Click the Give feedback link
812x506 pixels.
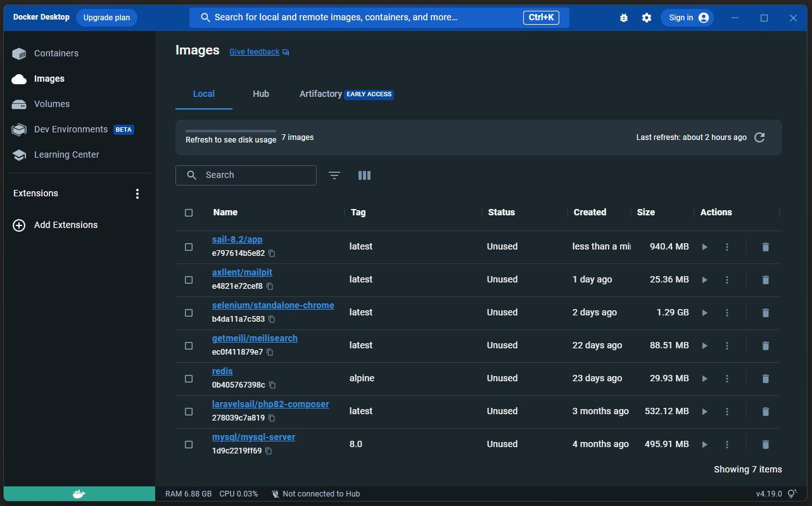pyautogui.click(x=254, y=51)
